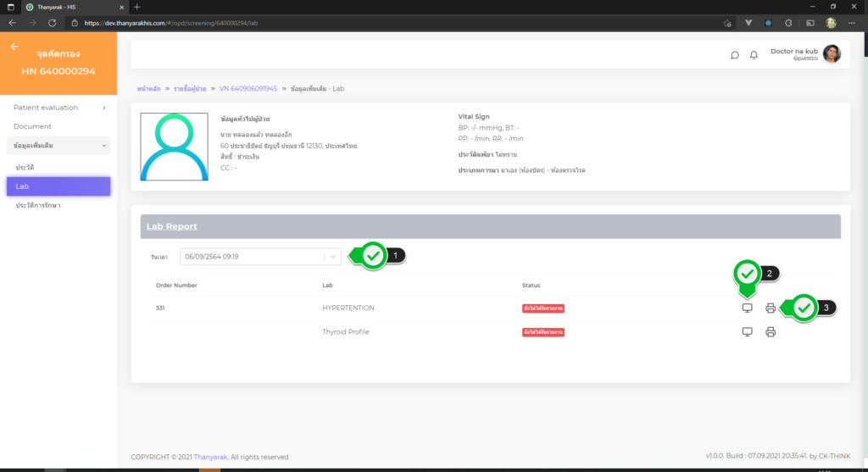The height and width of the screenshot is (472, 868).
Task: Open the notifications bell
Action: tap(754, 55)
